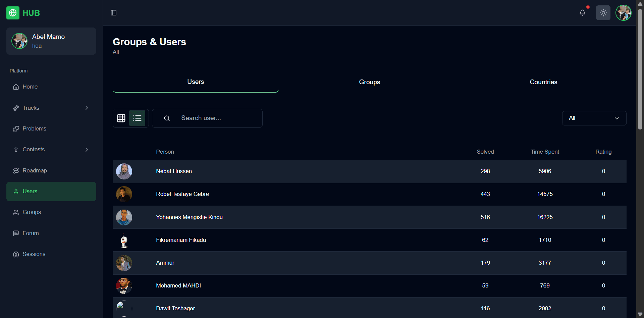Expand the Contests submenu chevron
This screenshot has height=318, width=644.
coord(87,150)
